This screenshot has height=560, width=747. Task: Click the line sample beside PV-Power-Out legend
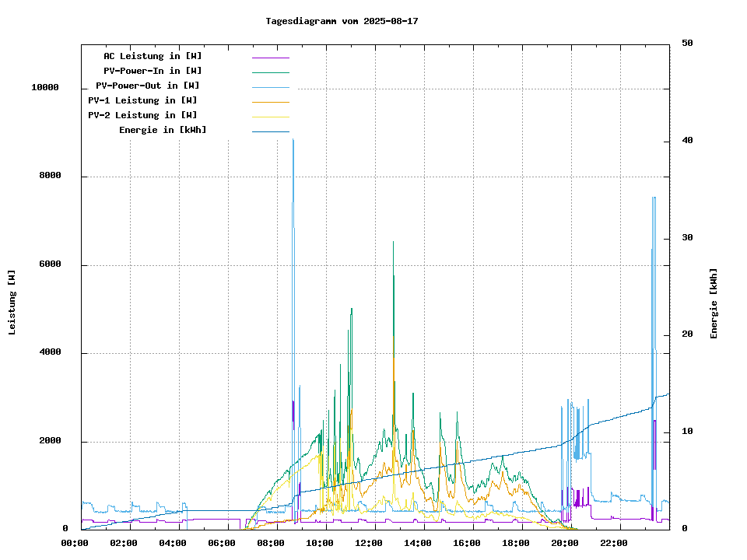tap(270, 87)
